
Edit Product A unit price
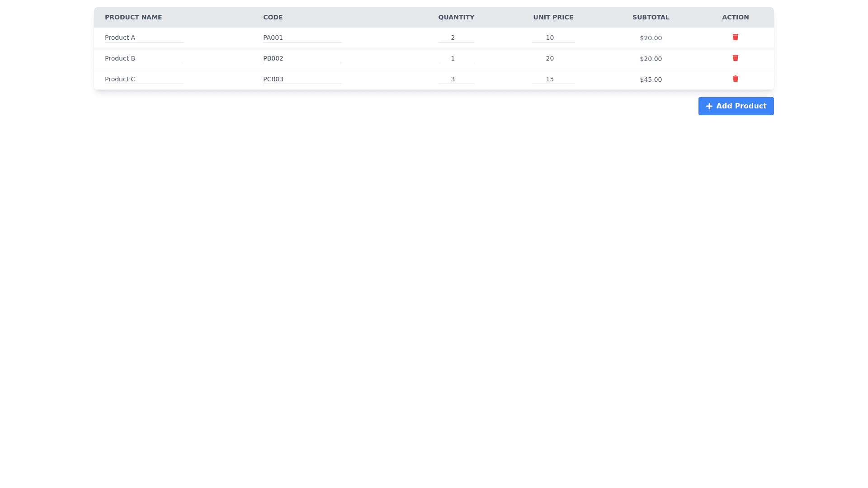[x=553, y=38]
